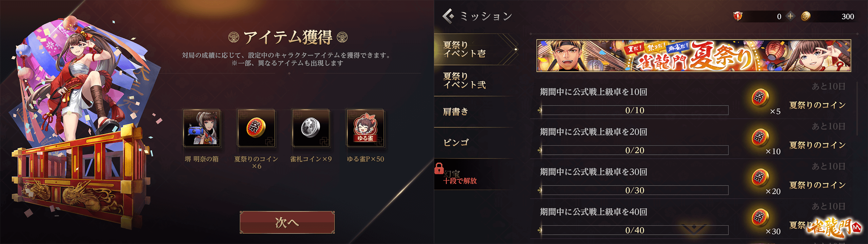The height and width of the screenshot is (244, 868).
Task: Select the ゆる雀P×50 reward icon
Action: (365, 128)
